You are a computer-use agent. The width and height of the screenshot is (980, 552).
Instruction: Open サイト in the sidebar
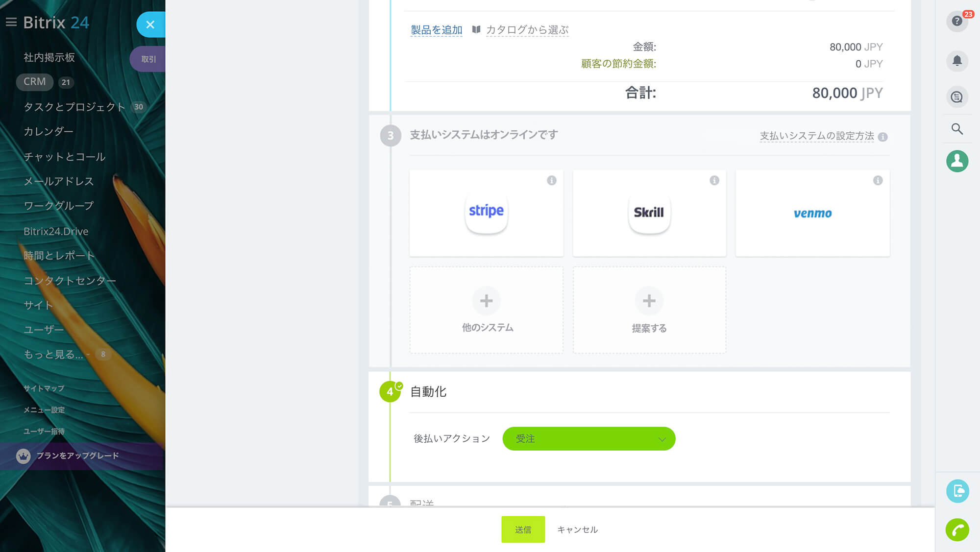click(x=38, y=305)
